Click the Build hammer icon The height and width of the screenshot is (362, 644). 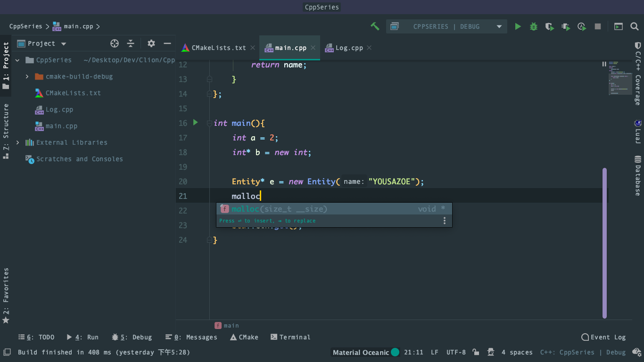pos(375,26)
